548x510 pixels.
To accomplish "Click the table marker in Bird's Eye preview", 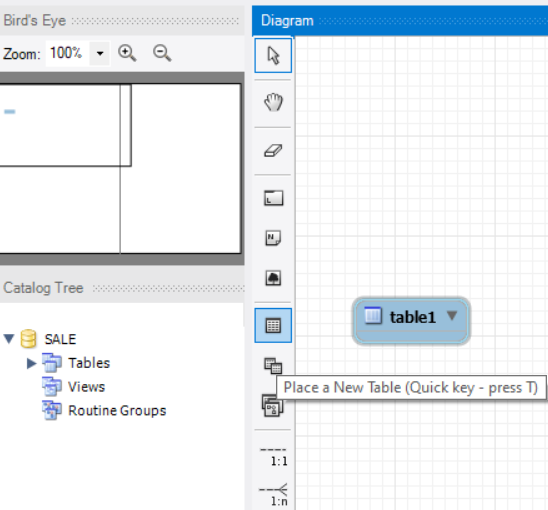I will tap(10, 112).
